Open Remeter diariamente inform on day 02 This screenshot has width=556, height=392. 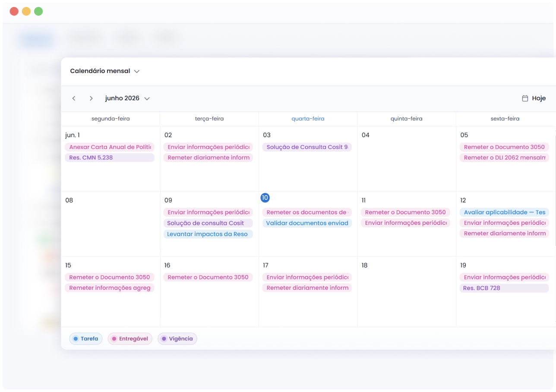[208, 158]
